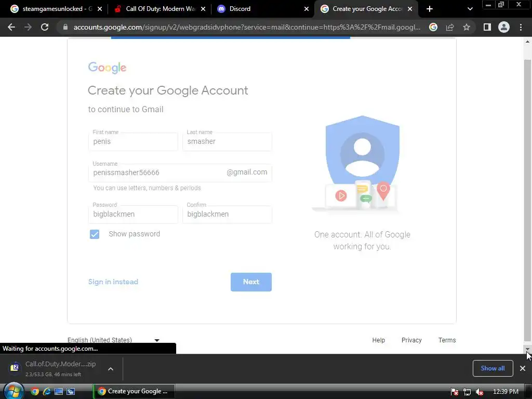Close the Discord tab
Screen dimensions: 532x399
307,9
